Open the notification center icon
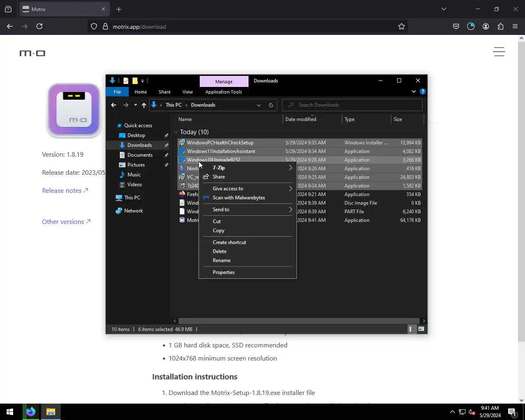The width and height of the screenshot is (525, 420). (x=512, y=412)
